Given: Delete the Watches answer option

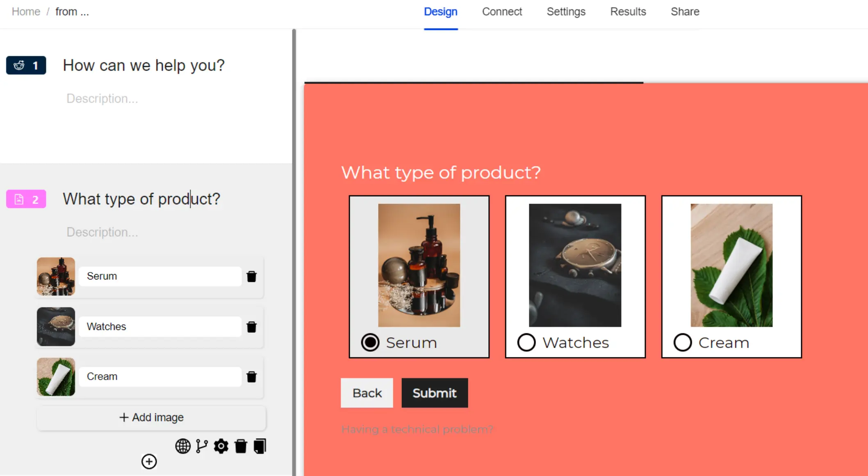Looking at the screenshot, I should pos(251,327).
